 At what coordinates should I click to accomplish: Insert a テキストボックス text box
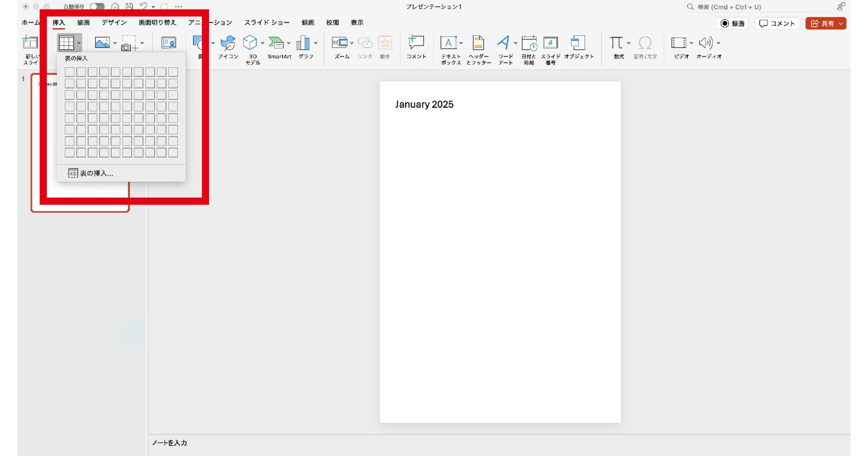pos(448,43)
